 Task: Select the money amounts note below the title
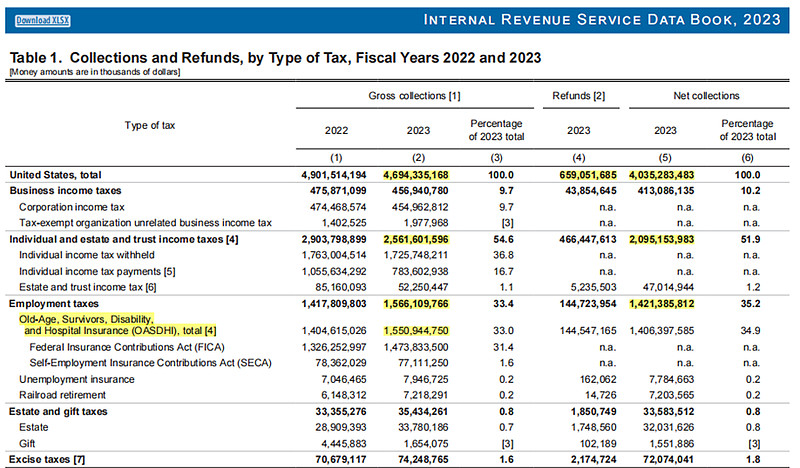coord(95,72)
